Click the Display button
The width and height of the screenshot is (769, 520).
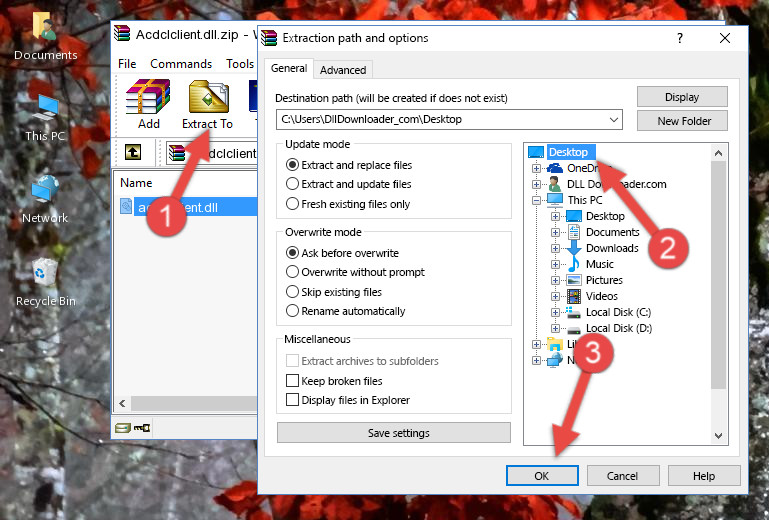pyautogui.click(x=682, y=97)
